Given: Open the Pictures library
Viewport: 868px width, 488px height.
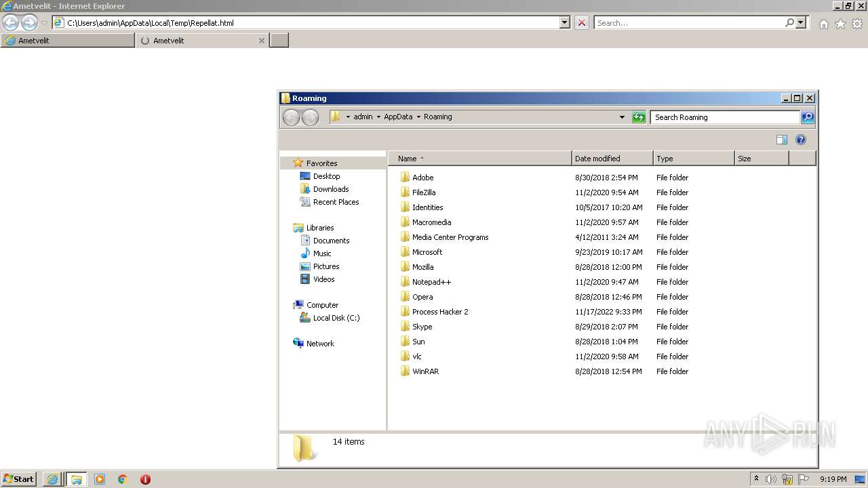Looking at the screenshot, I should 326,266.
